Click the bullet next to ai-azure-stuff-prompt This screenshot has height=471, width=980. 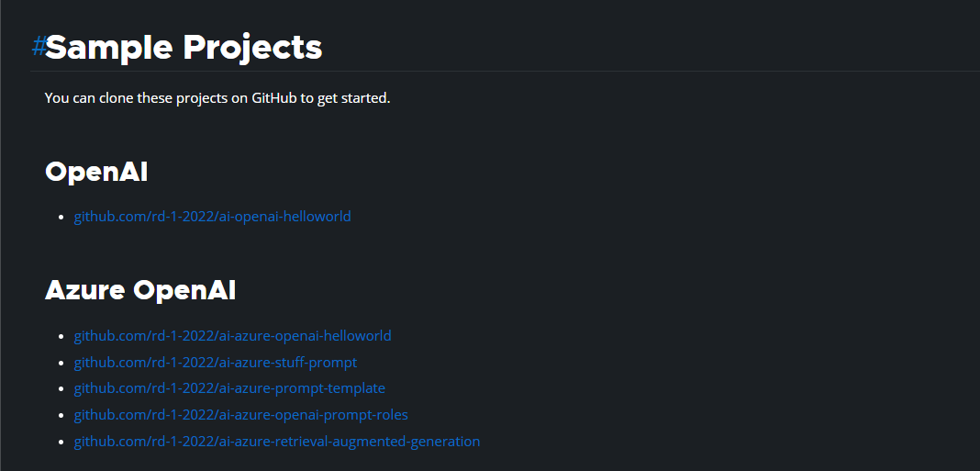click(61, 364)
